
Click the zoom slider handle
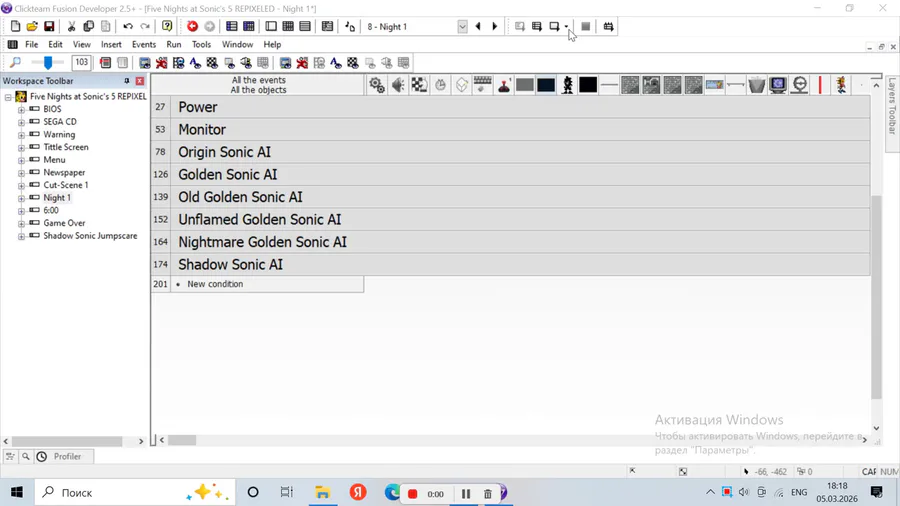[48, 62]
